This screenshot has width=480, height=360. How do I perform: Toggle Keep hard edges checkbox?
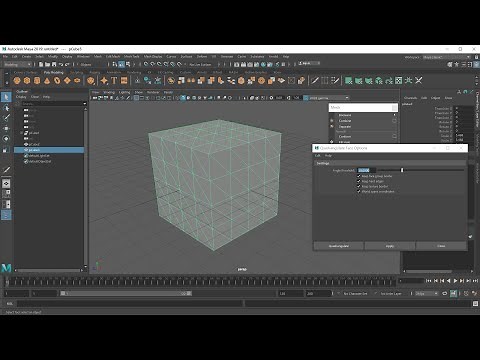click(x=359, y=181)
